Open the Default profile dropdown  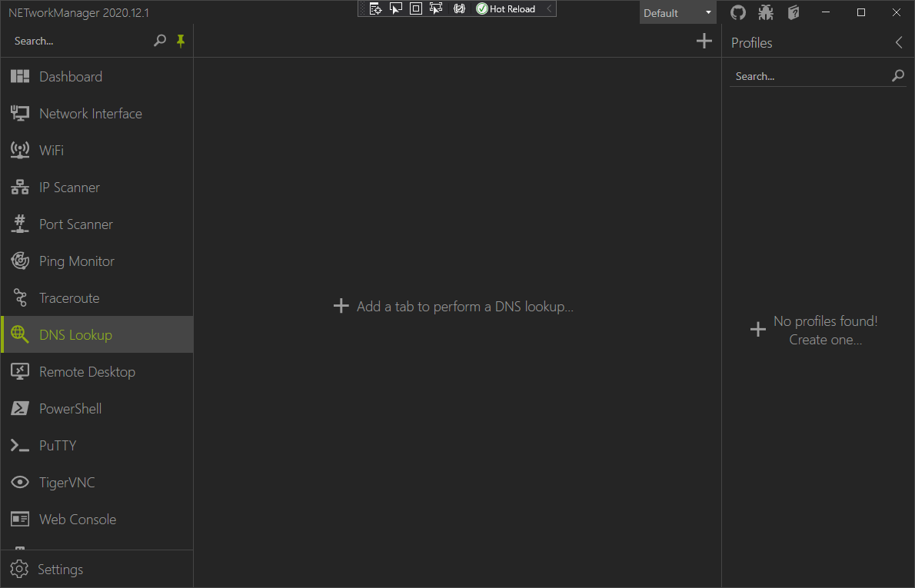click(x=677, y=13)
